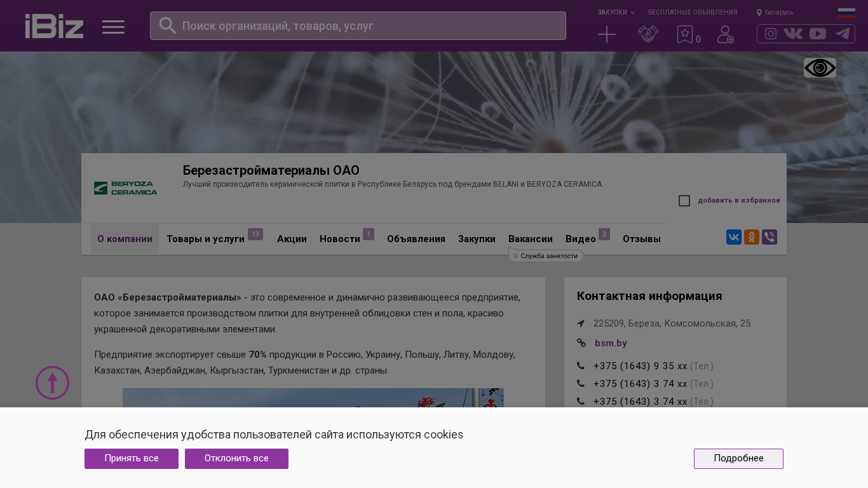Click the Подробнее cookies button
This screenshot has height=488, width=868.
click(738, 459)
